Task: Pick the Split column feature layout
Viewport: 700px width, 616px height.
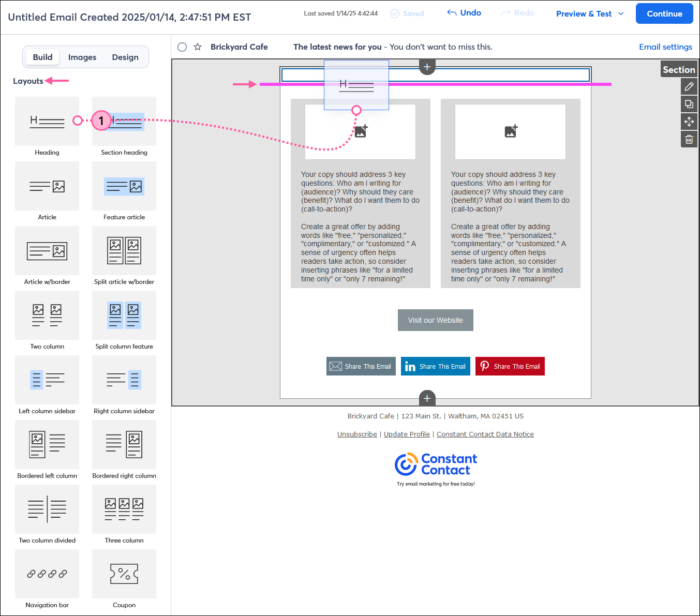Action: click(124, 315)
